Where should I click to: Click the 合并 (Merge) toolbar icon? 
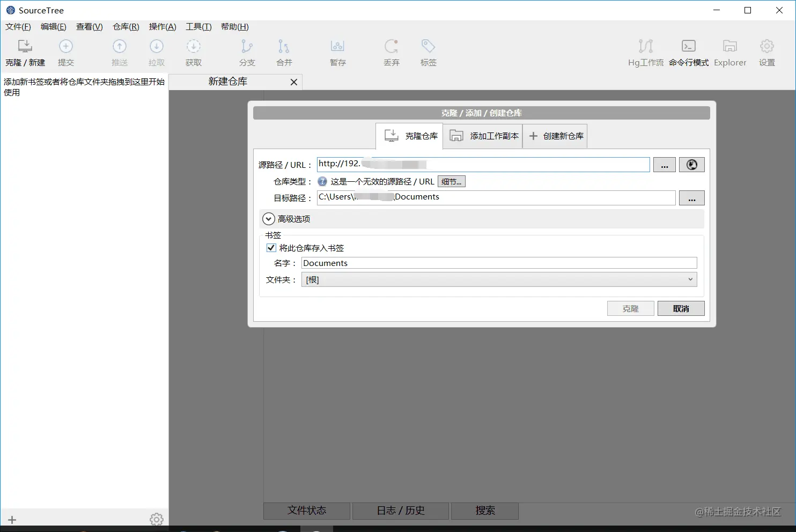pos(284,52)
